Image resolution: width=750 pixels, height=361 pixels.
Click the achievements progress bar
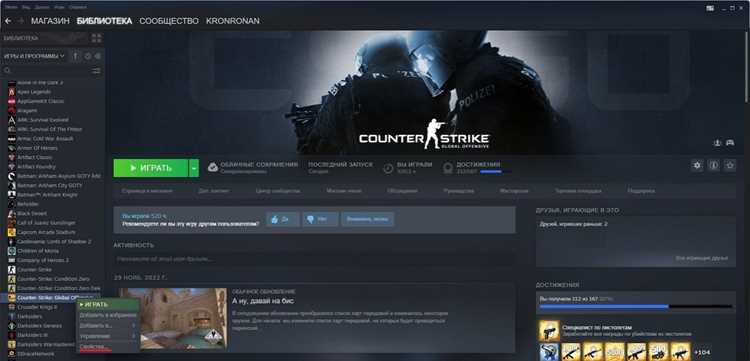[636, 306]
